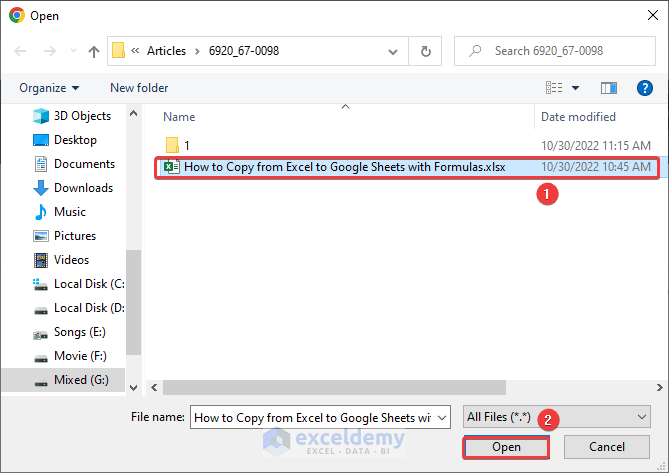The width and height of the screenshot is (669, 473).
Task: Click the Cancel button
Action: pos(607,447)
